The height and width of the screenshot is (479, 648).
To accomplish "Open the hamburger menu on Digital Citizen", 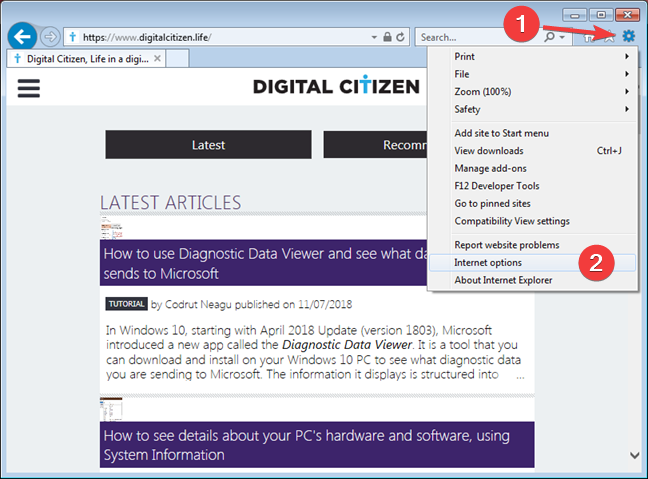I will point(29,88).
